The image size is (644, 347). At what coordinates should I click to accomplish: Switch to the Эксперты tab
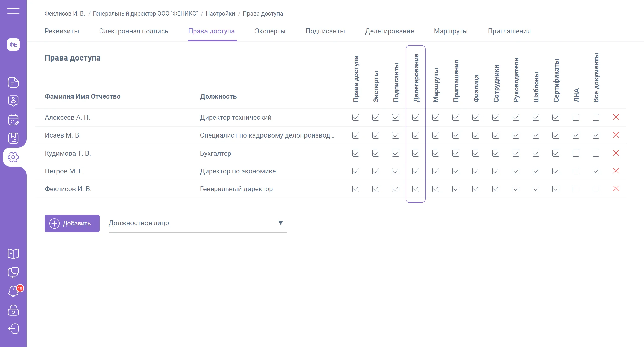(x=270, y=31)
